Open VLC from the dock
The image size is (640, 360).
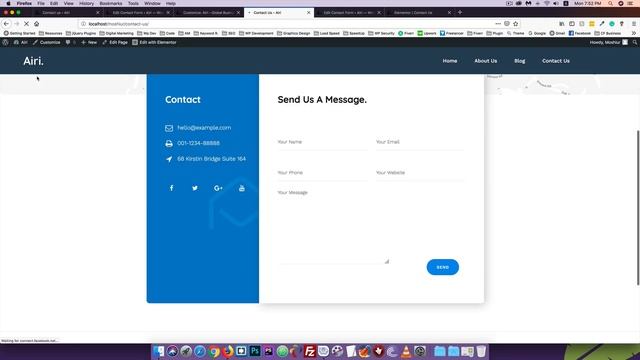point(406,351)
